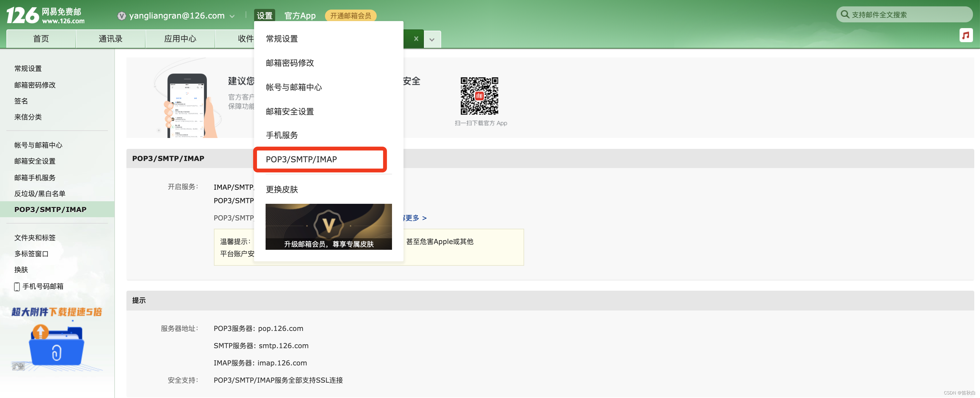Close the current tab with the X
This screenshot has width=980, height=398.
pos(416,39)
